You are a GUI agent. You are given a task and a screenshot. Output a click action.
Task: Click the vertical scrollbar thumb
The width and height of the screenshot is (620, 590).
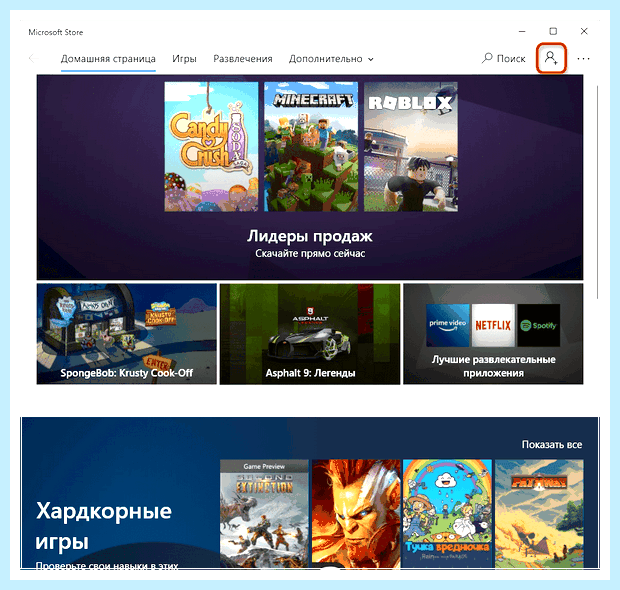[x=597, y=192]
